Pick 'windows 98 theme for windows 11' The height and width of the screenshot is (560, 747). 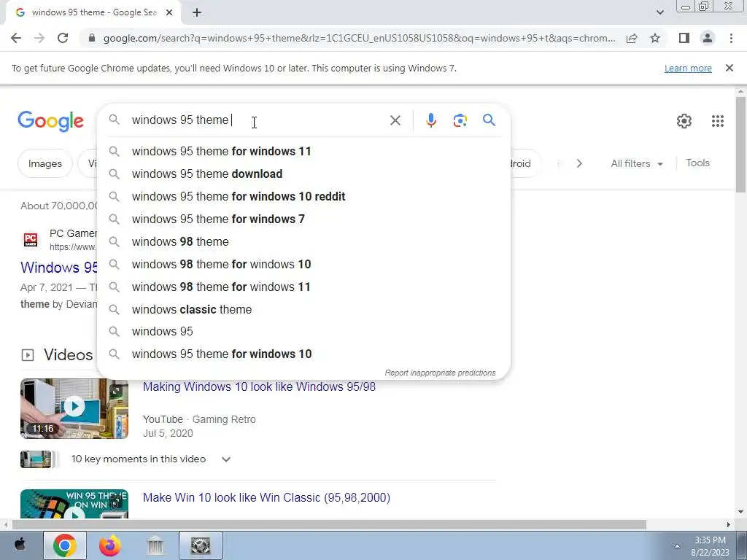click(303, 287)
